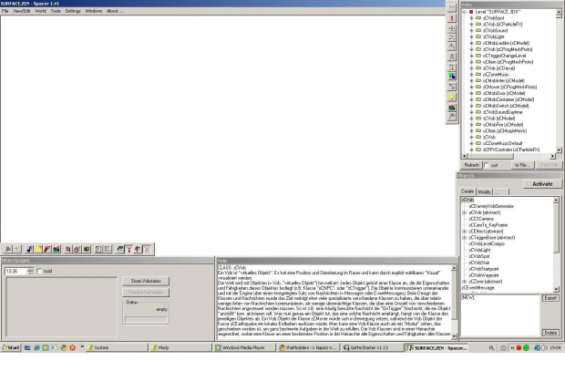Click the cross-arrows move icon in vertical toolbar

click(x=452, y=28)
